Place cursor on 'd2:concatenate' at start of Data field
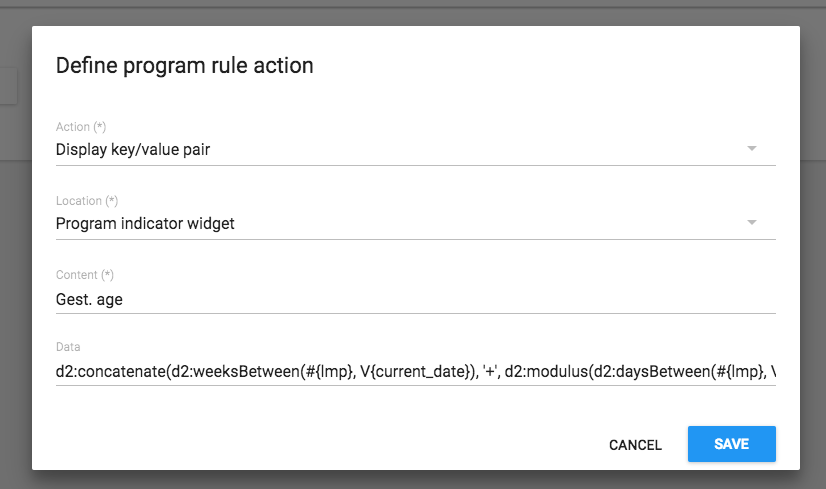Viewport: 826px width, 489px height. click(x=111, y=371)
